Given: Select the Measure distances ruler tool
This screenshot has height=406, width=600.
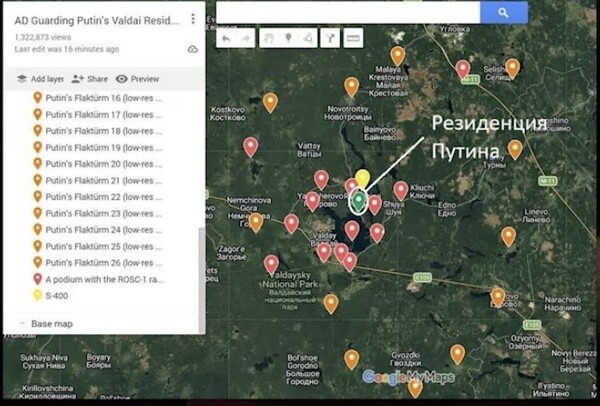Looking at the screenshot, I should pyautogui.click(x=352, y=38).
